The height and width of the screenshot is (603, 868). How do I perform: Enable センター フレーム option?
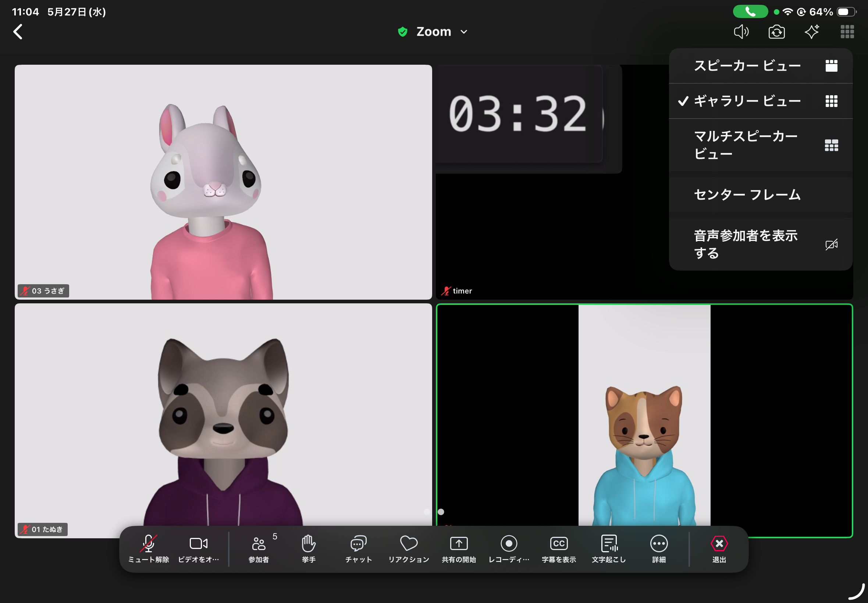(x=761, y=195)
